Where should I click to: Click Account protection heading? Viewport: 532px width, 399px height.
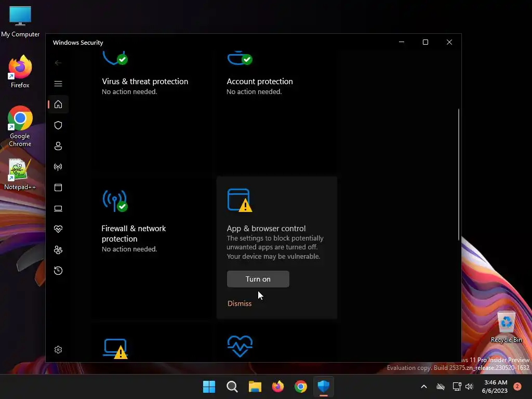260,82
